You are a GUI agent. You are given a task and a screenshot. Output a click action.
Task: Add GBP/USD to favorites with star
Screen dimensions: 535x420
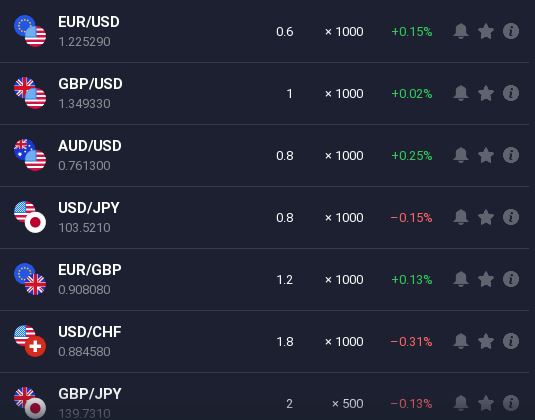486,93
